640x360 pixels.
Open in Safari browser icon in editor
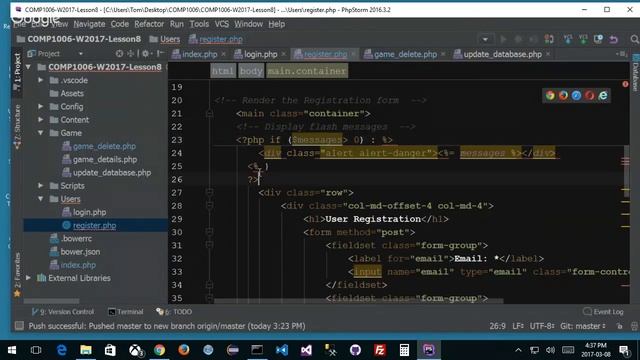click(x=576, y=96)
